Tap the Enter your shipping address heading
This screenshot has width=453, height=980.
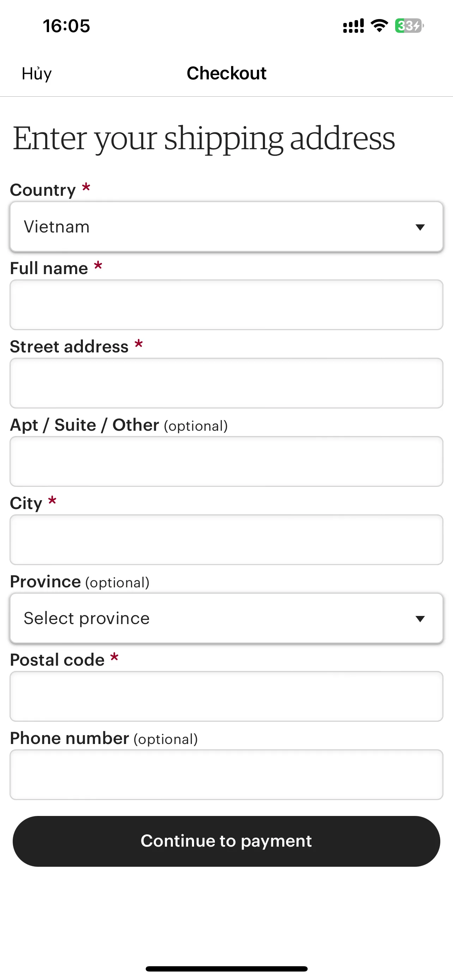204,139
